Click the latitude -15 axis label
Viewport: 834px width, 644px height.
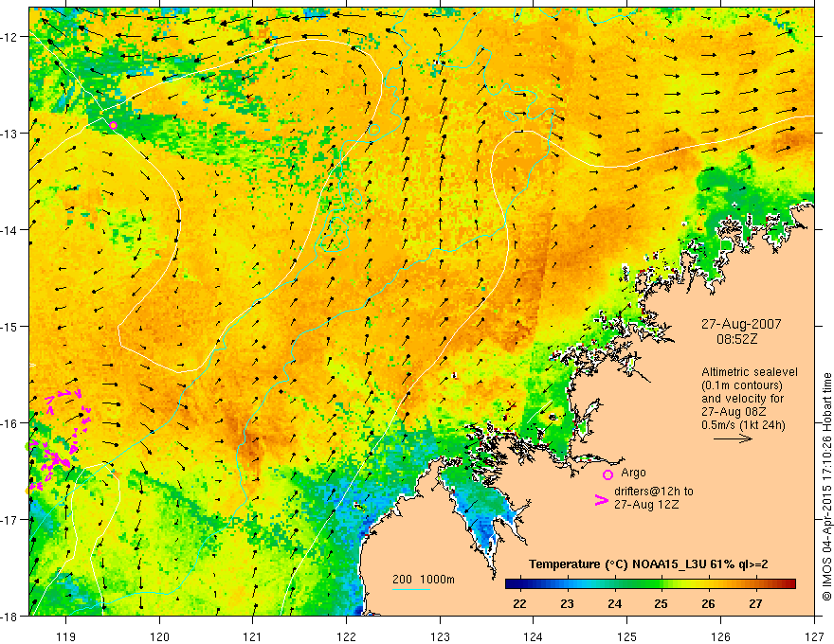[10, 326]
